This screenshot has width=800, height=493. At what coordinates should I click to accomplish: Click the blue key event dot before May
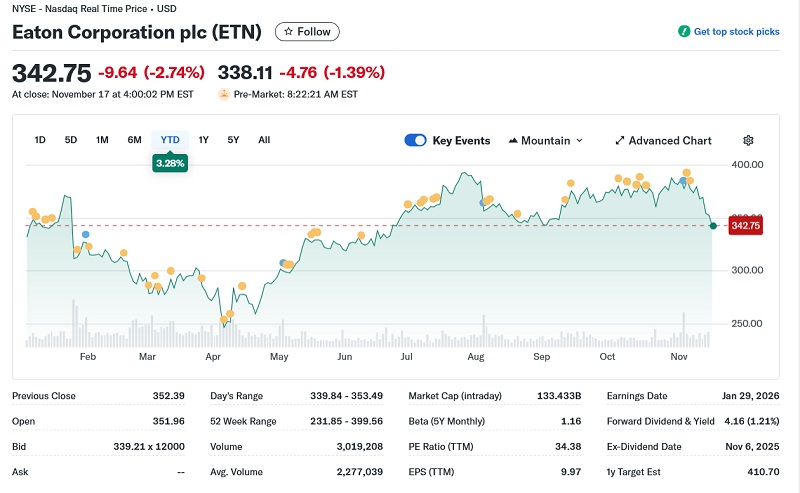pos(283,263)
